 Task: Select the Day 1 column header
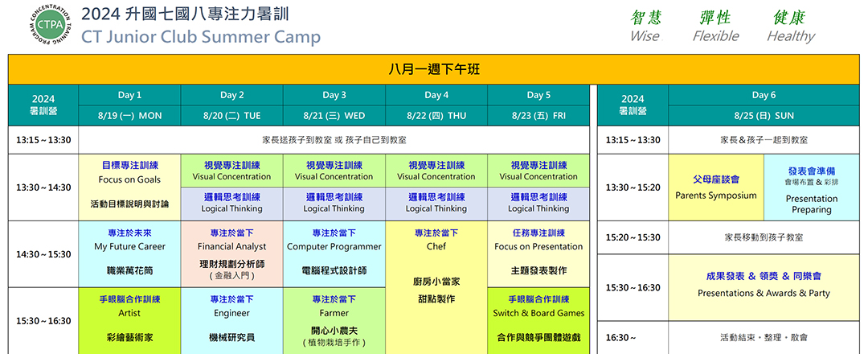click(x=129, y=95)
